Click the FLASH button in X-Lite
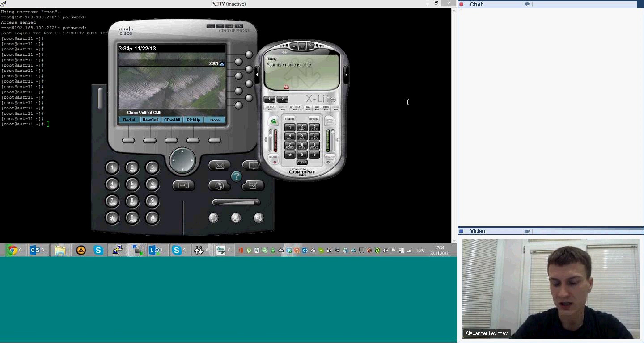Screen dimensions: 644x343 click(x=289, y=119)
